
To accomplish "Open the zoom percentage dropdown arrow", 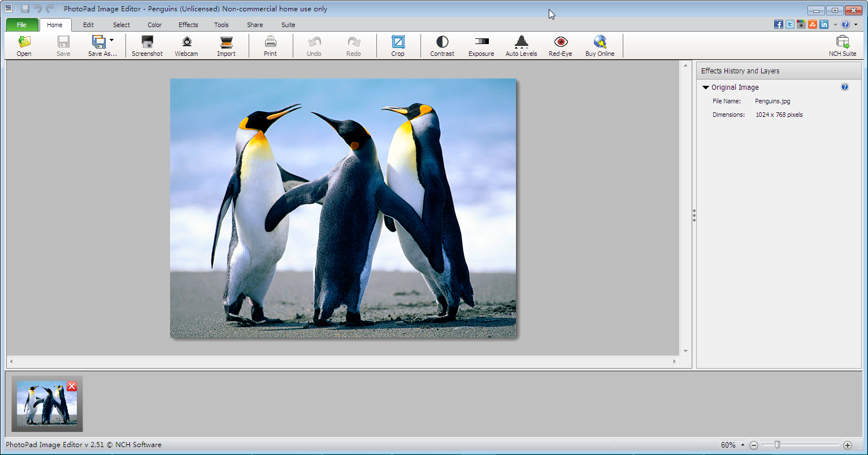I will 743,445.
